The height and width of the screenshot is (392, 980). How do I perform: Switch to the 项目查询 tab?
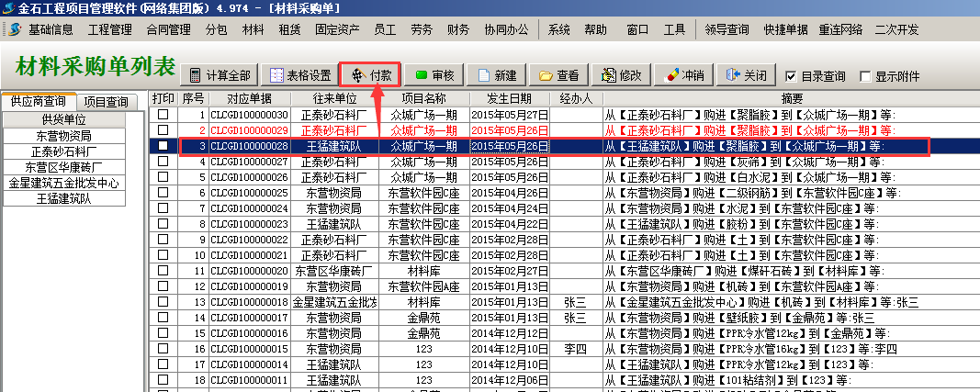[107, 103]
